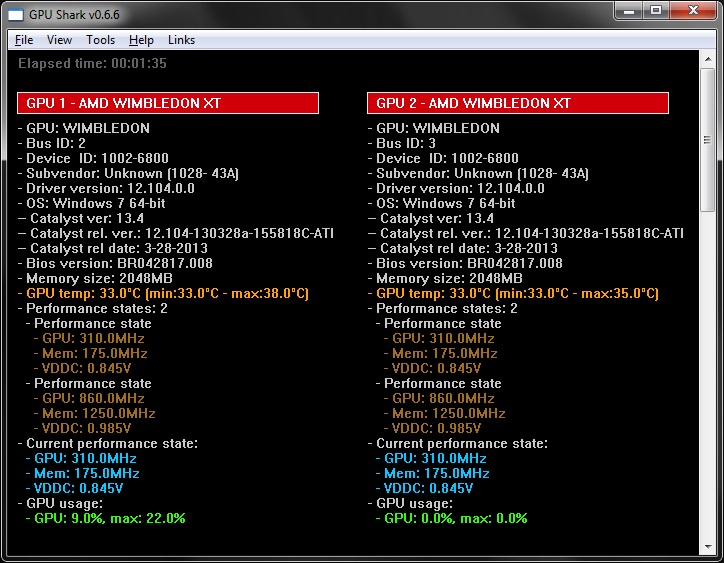724x563 pixels.
Task: Click GPU 1 Bios version: BR042817.008
Action: tap(115, 263)
